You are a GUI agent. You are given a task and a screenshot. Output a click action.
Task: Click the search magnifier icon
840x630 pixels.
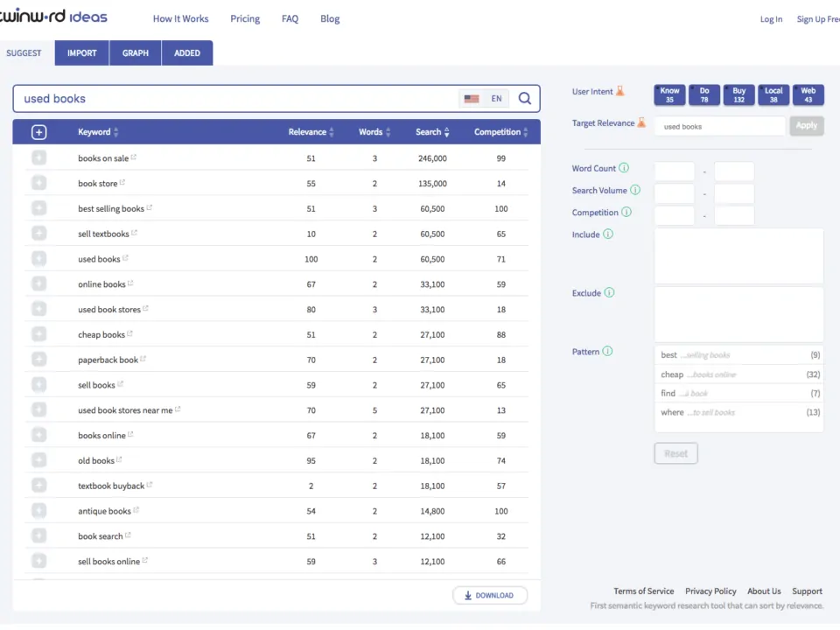(524, 99)
